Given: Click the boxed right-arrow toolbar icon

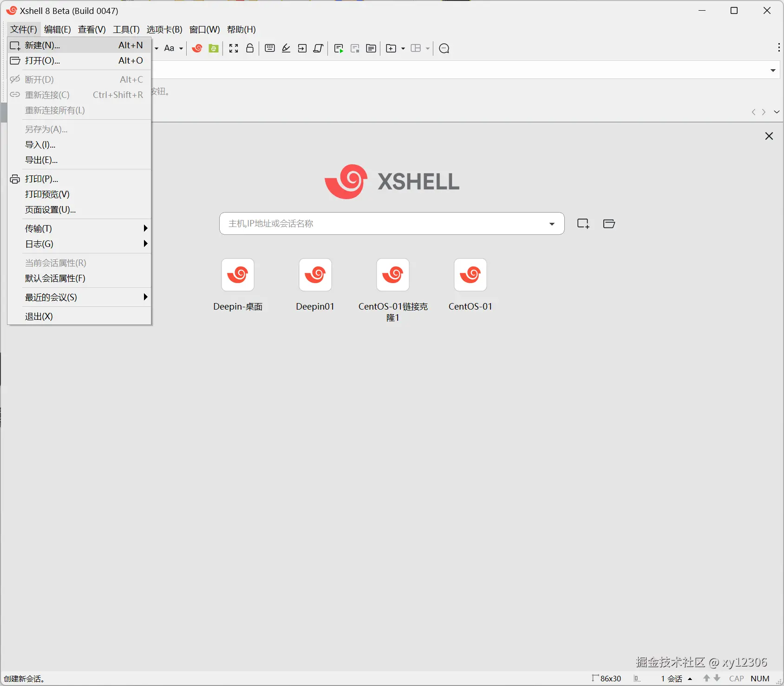Looking at the screenshot, I should (302, 48).
